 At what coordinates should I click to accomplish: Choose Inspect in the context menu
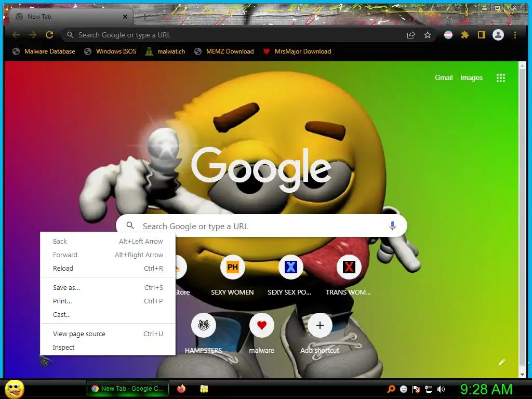[x=108, y=348]
